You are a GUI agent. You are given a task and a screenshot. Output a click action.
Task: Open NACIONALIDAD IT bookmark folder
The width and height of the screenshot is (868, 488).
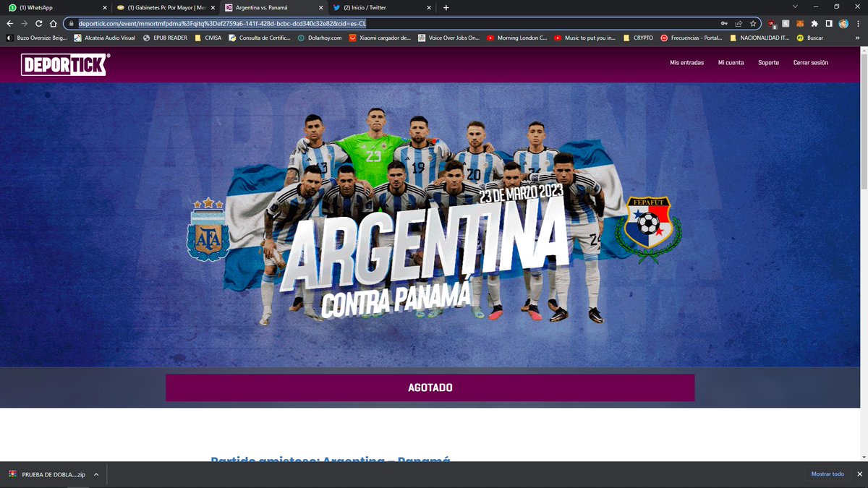760,38
